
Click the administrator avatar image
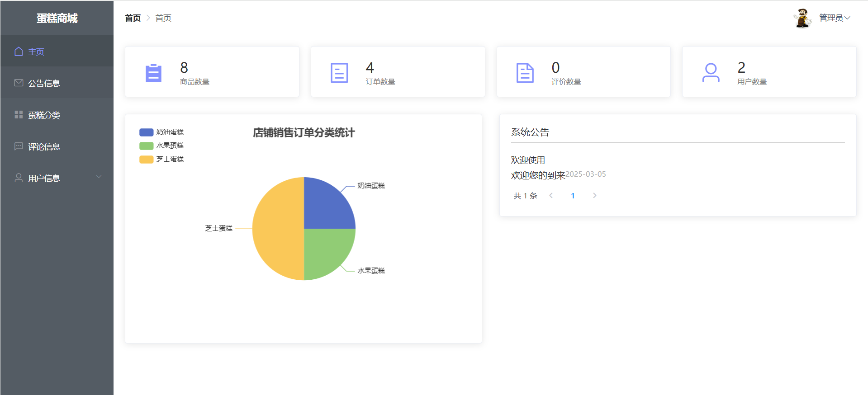(x=802, y=18)
